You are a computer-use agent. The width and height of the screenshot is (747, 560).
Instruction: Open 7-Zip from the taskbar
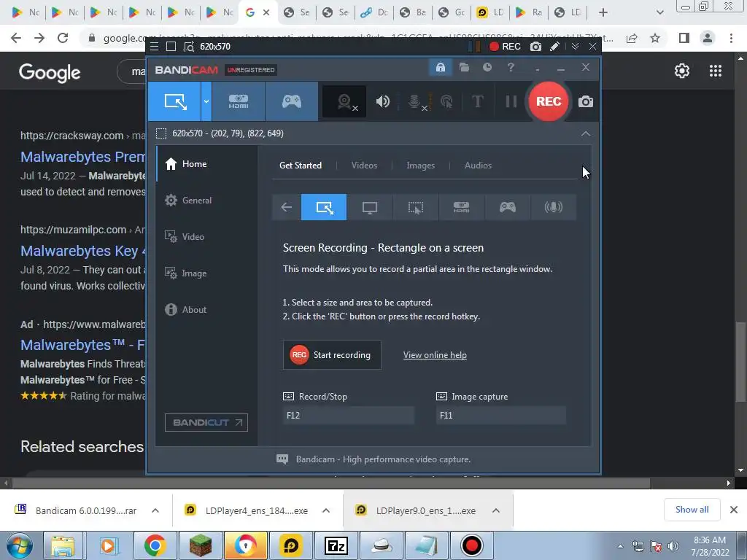click(x=336, y=545)
